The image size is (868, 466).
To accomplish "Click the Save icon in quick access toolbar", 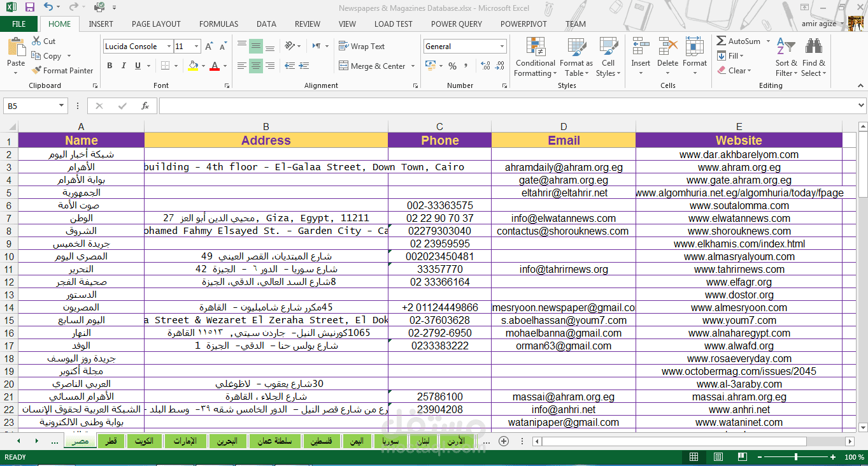I will pyautogui.click(x=29, y=7).
